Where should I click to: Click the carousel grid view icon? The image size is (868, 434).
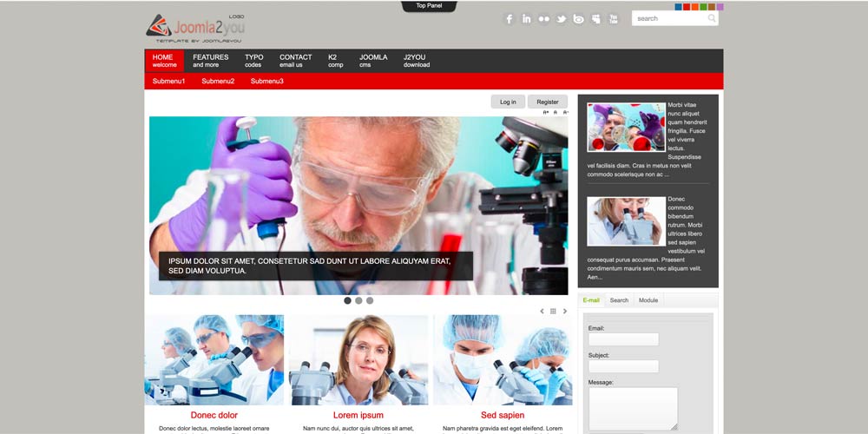tap(553, 312)
